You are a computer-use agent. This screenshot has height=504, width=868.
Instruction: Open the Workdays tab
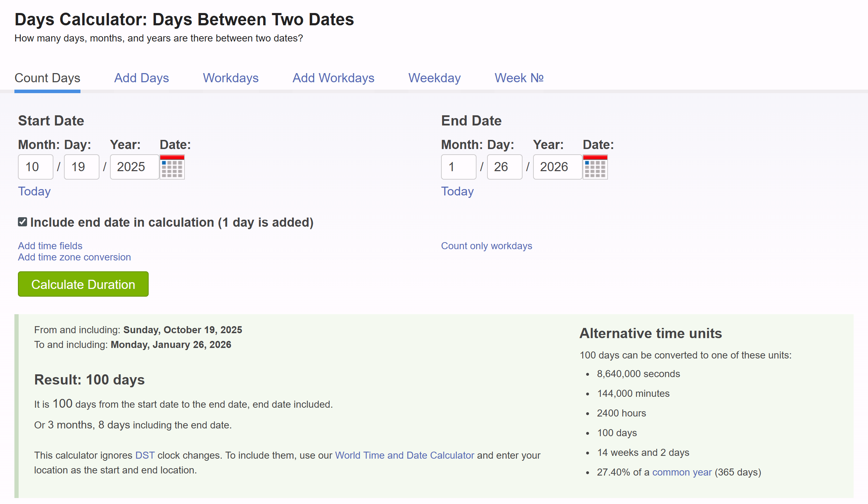231,78
